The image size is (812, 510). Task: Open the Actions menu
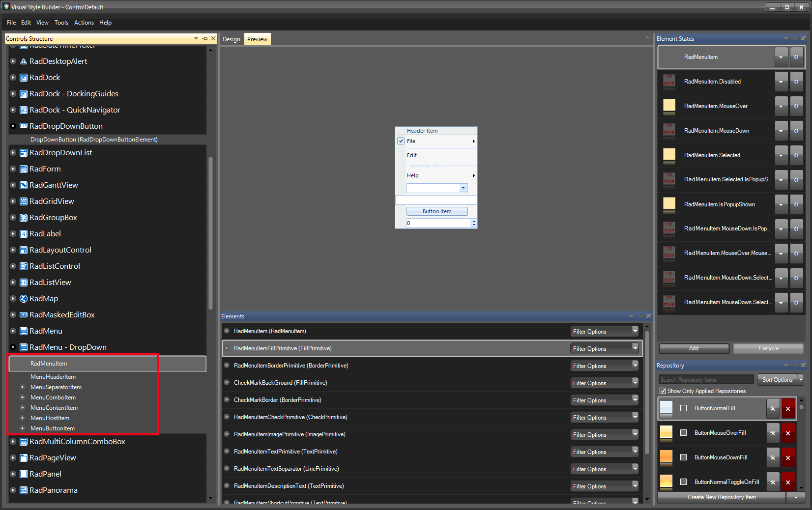pyautogui.click(x=84, y=23)
